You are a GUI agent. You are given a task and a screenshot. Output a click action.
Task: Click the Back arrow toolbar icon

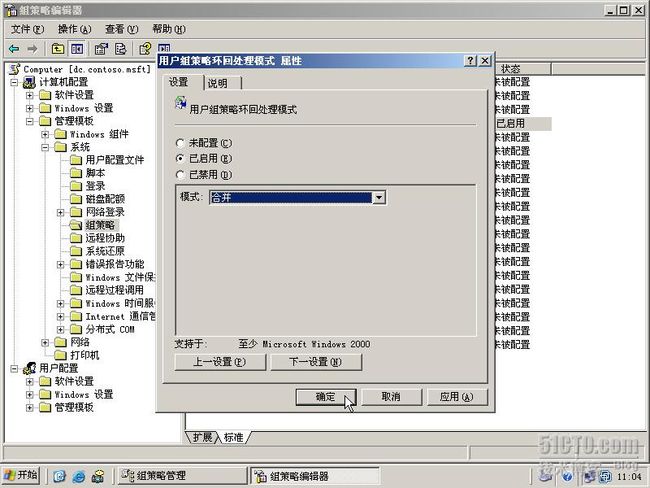(14, 49)
